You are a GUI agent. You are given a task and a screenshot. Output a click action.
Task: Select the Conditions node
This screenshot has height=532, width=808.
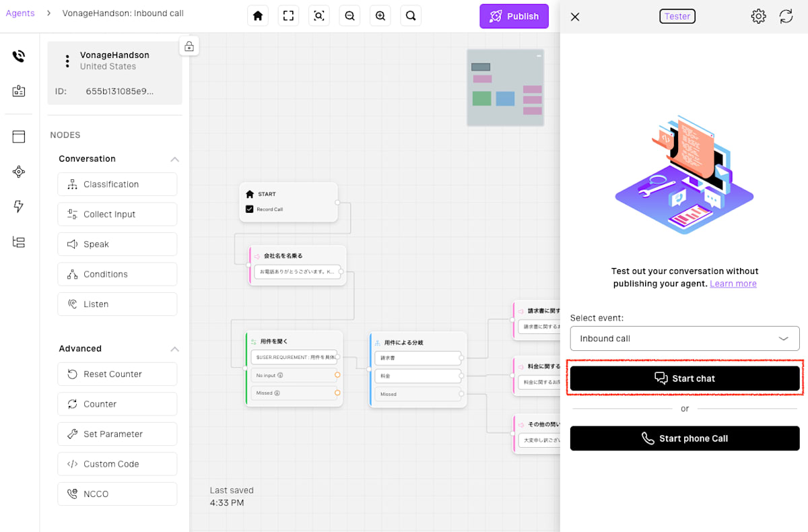click(117, 274)
